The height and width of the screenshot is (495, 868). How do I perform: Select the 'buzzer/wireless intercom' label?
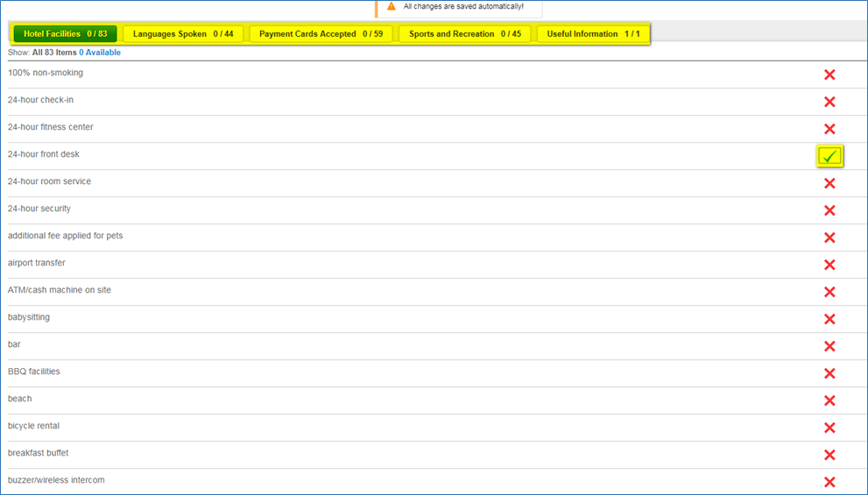click(x=56, y=479)
